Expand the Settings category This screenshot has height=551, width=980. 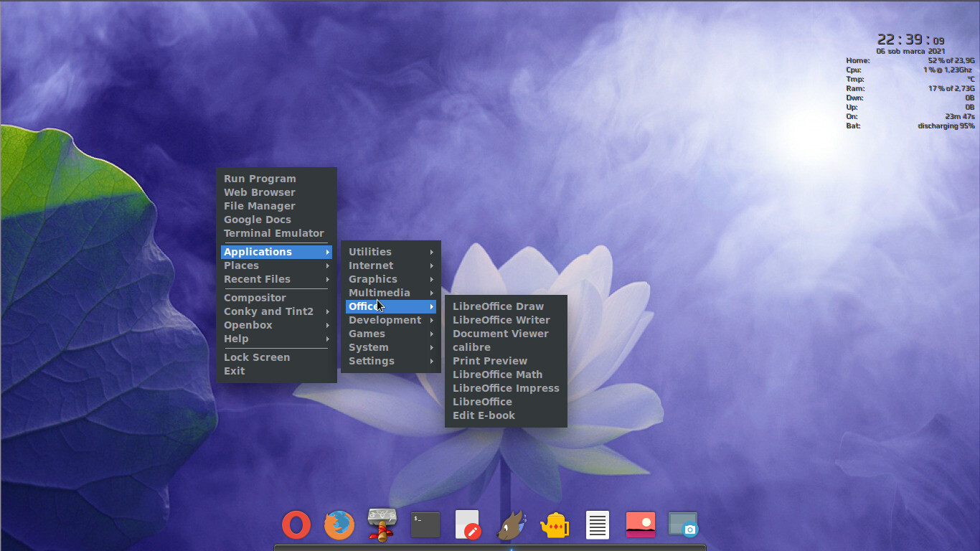coord(391,361)
